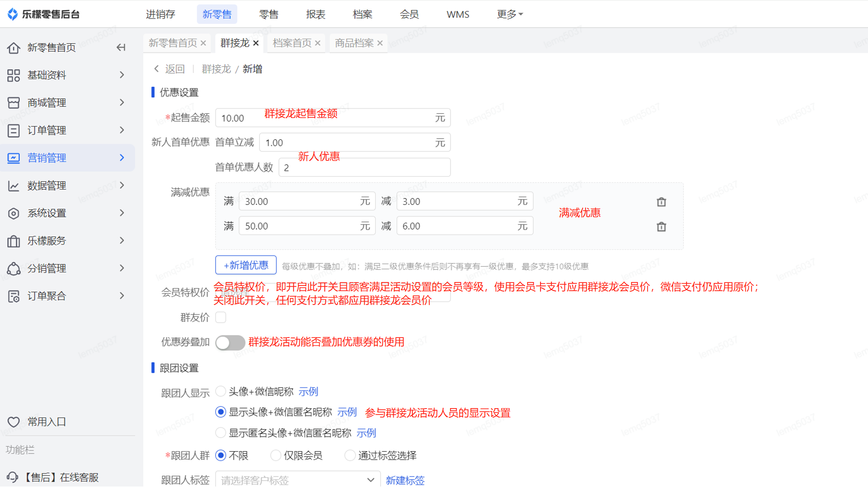Open the 零售 top menu
Viewport: 868px width, 490px height.
tap(269, 14)
